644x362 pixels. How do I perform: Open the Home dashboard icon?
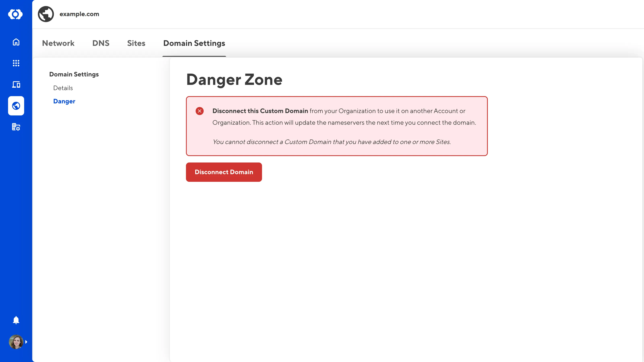[16, 42]
